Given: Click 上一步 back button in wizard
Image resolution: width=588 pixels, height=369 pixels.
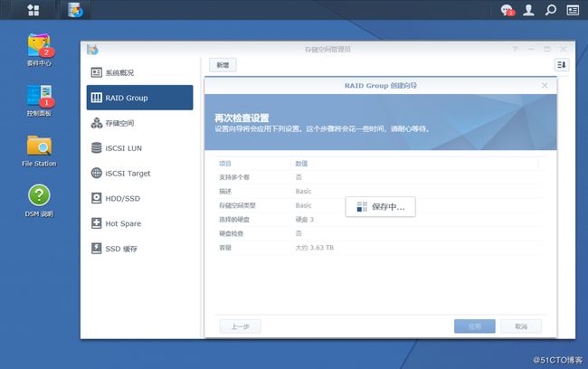Looking at the screenshot, I should pos(241,326).
